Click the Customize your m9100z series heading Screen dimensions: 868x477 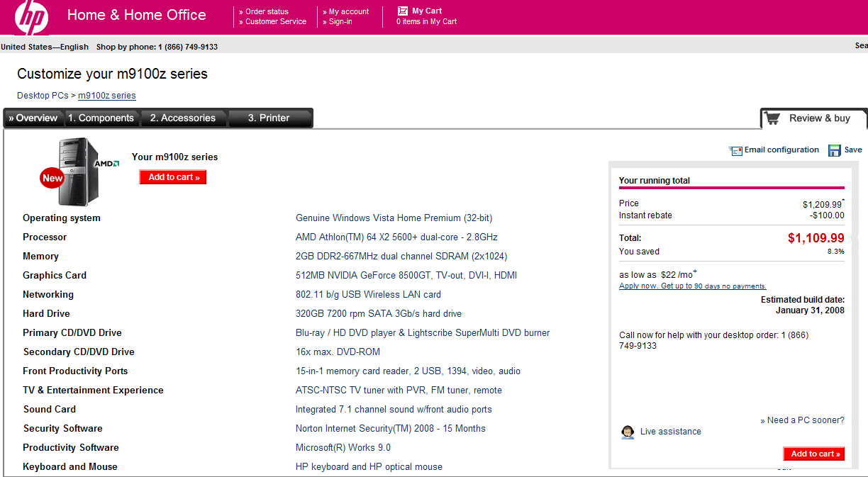[112, 74]
